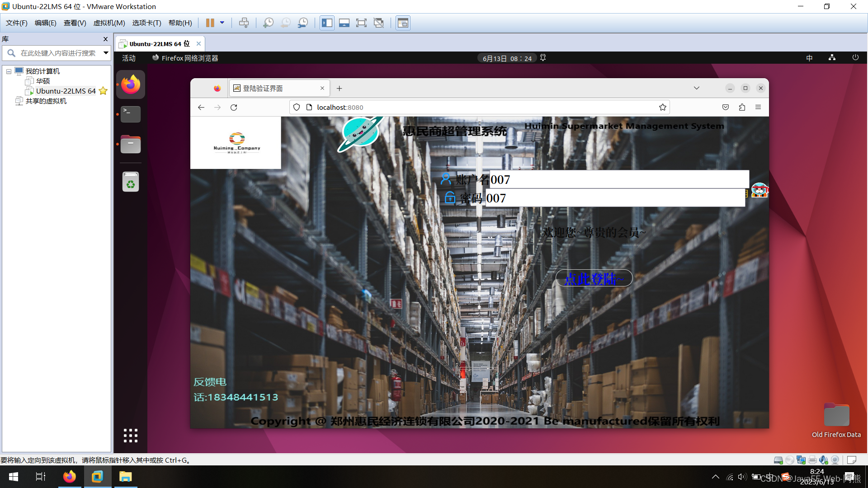Open the console view icon
Viewport: 868px width, 488px height.
tap(403, 23)
